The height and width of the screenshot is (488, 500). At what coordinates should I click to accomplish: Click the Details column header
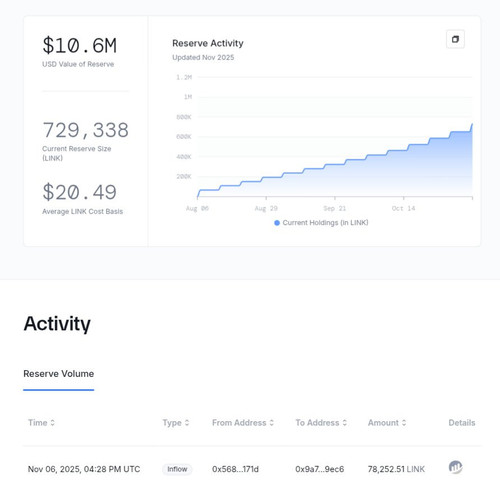(462, 423)
